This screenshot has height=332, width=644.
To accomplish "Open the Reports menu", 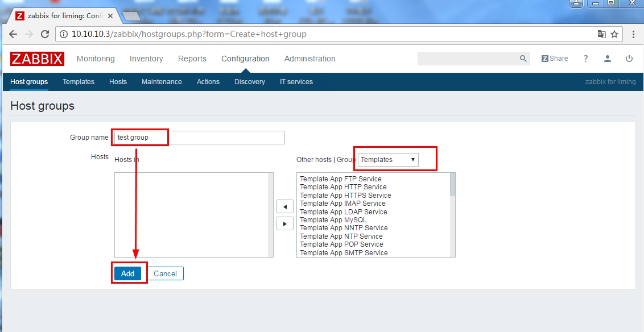I will click(x=192, y=59).
